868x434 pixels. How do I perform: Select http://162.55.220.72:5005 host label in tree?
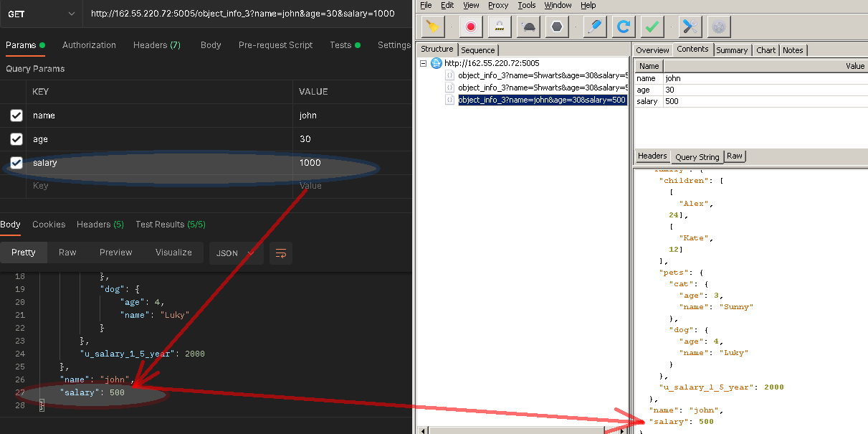coord(492,63)
